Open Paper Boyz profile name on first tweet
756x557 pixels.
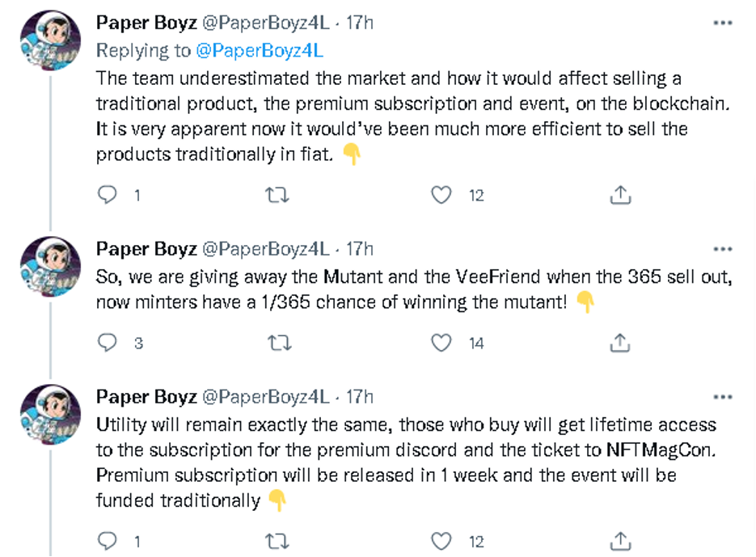[146, 23]
